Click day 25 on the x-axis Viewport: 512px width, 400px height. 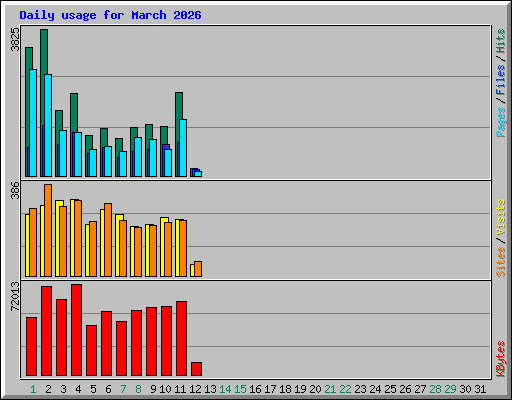click(390, 389)
